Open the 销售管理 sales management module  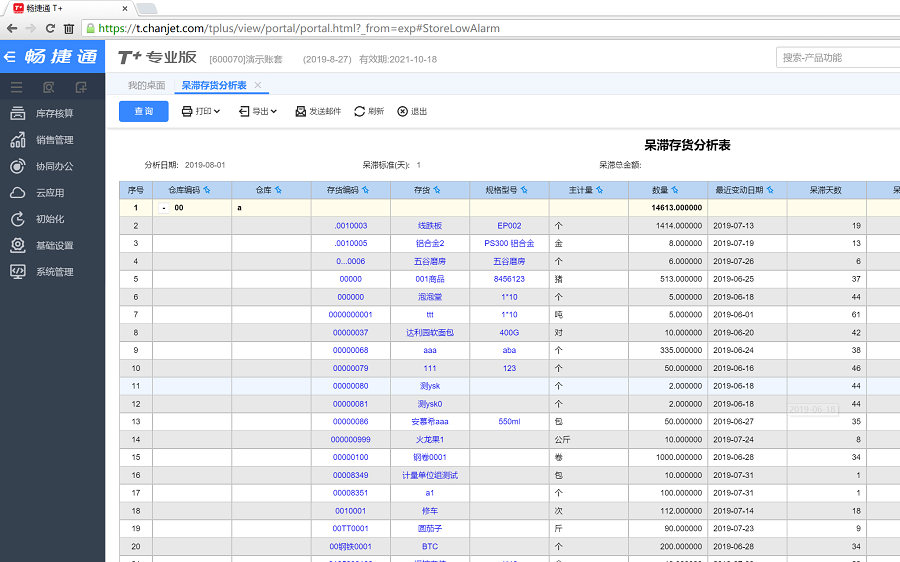point(54,140)
